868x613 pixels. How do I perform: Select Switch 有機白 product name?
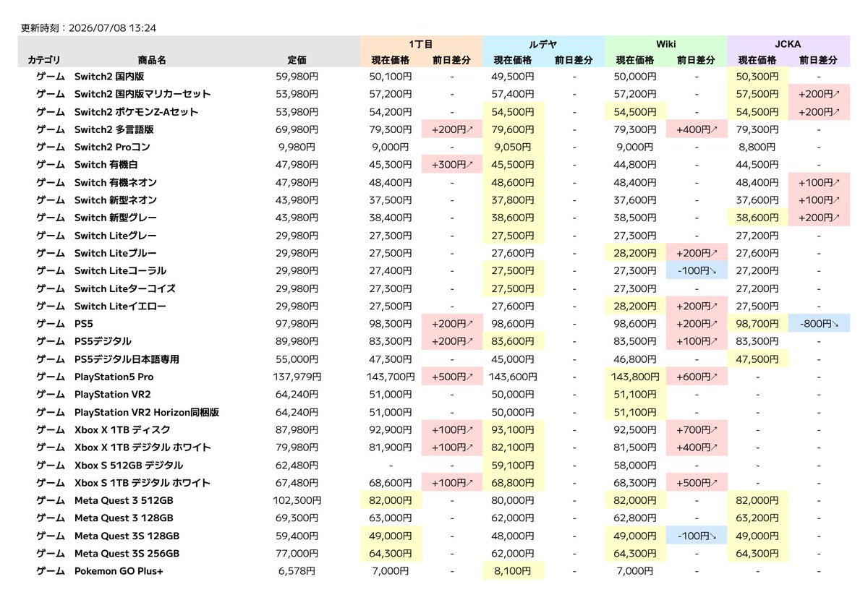tap(106, 165)
